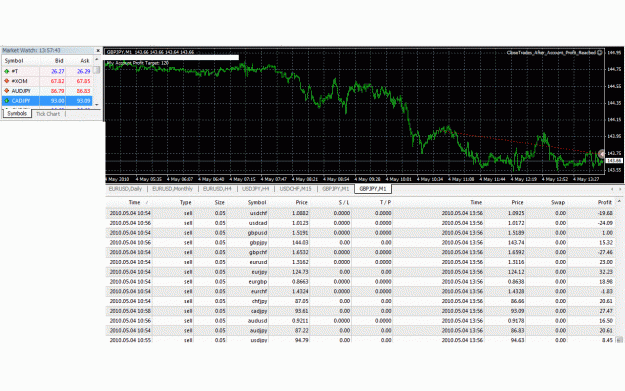Select the eurjpy trade row
This screenshot has width=625, height=391.
pyautogui.click(x=360, y=272)
